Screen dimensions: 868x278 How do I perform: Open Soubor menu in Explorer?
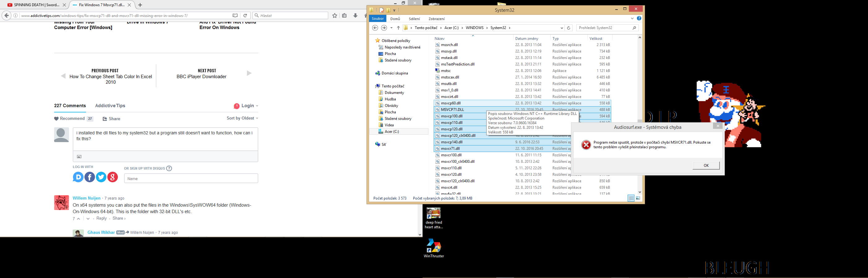coord(378,19)
